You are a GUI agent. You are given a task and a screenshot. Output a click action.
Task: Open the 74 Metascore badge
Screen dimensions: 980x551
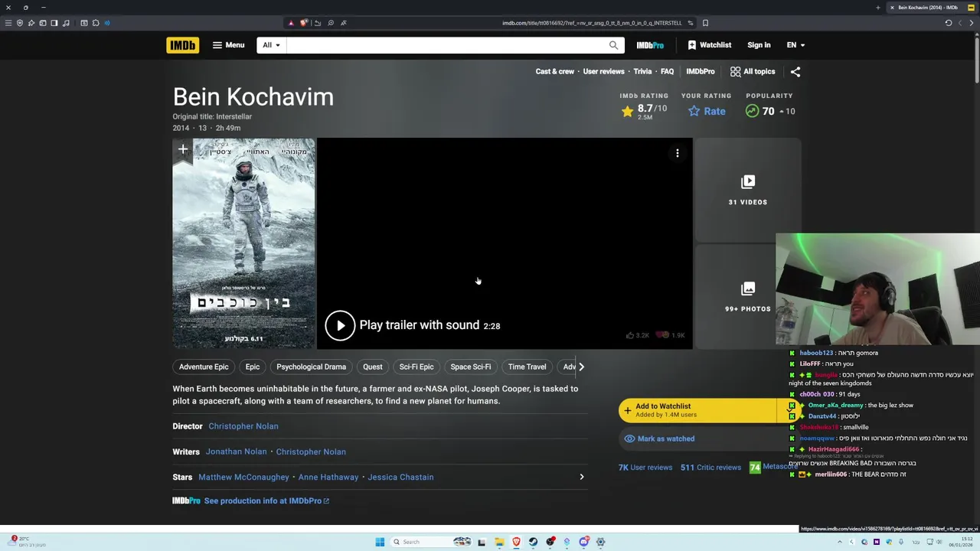coord(755,467)
